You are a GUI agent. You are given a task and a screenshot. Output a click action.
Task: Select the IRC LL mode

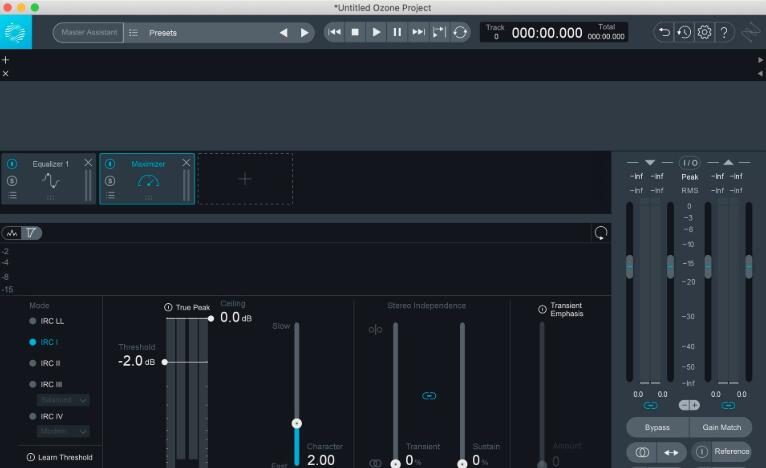click(33, 321)
